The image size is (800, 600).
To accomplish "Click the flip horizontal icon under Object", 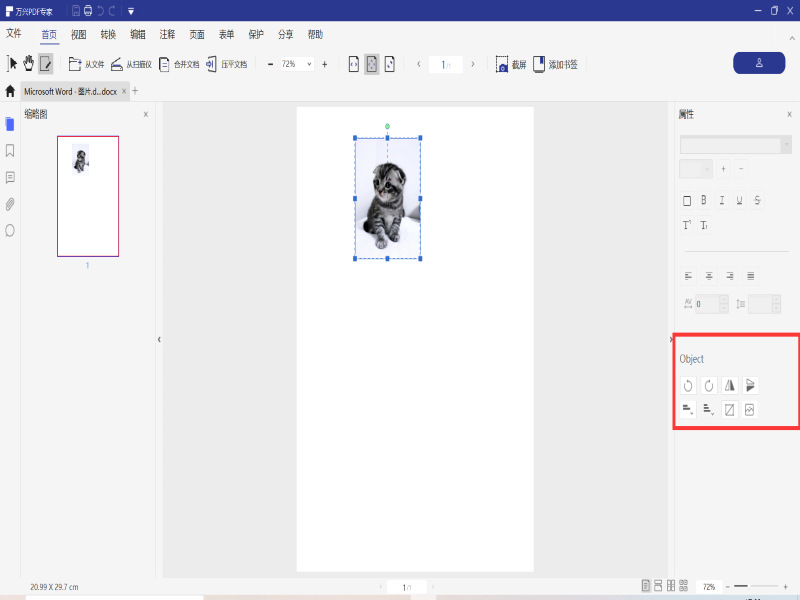I will (728, 385).
